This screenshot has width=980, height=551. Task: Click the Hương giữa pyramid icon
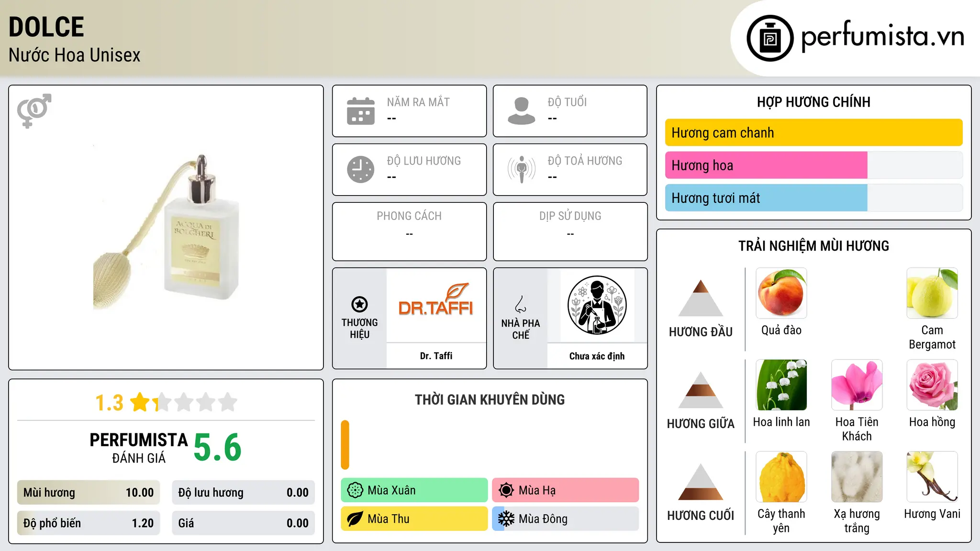(701, 390)
